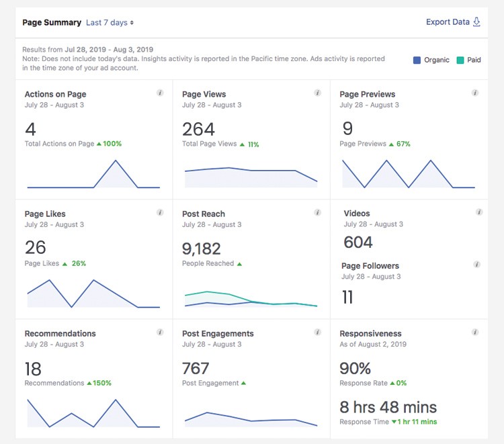Open the Post Reach card title
The height and width of the screenshot is (444, 504).
(x=204, y=214)
